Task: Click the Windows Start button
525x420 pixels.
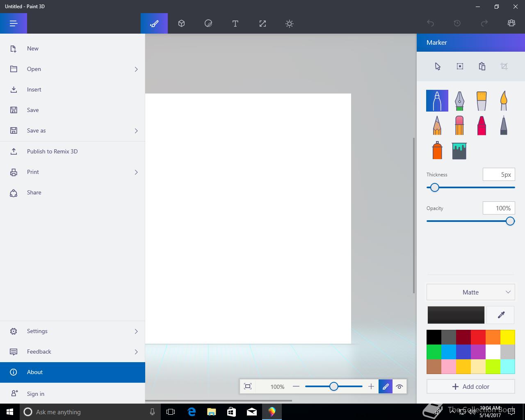Action: [10, 412]
